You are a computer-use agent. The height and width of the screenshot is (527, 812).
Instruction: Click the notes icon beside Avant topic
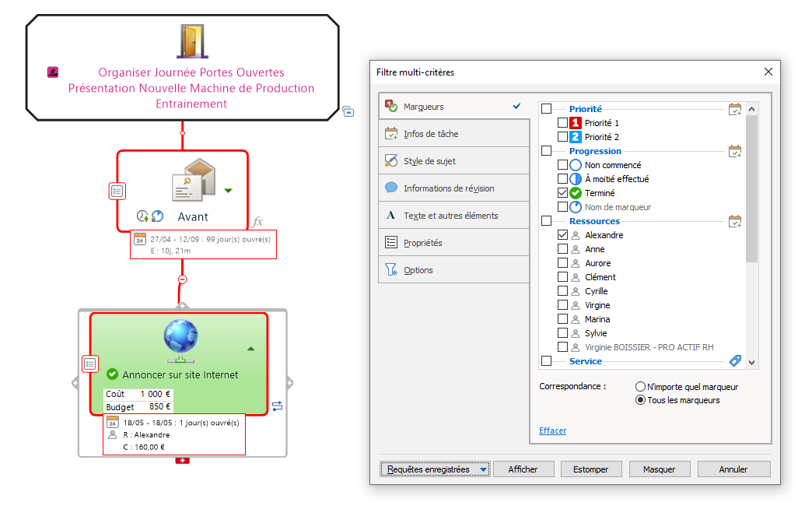tap(117, 191)
